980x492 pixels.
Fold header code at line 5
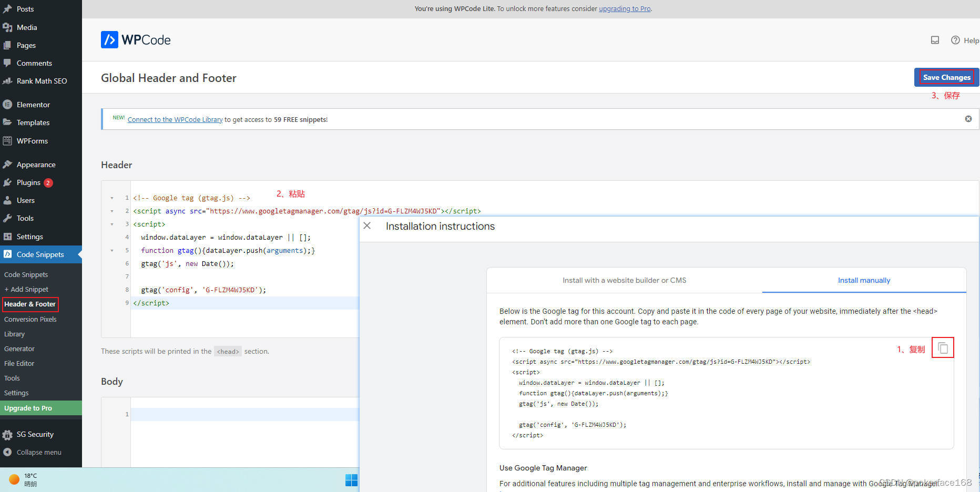pos(111,251)
